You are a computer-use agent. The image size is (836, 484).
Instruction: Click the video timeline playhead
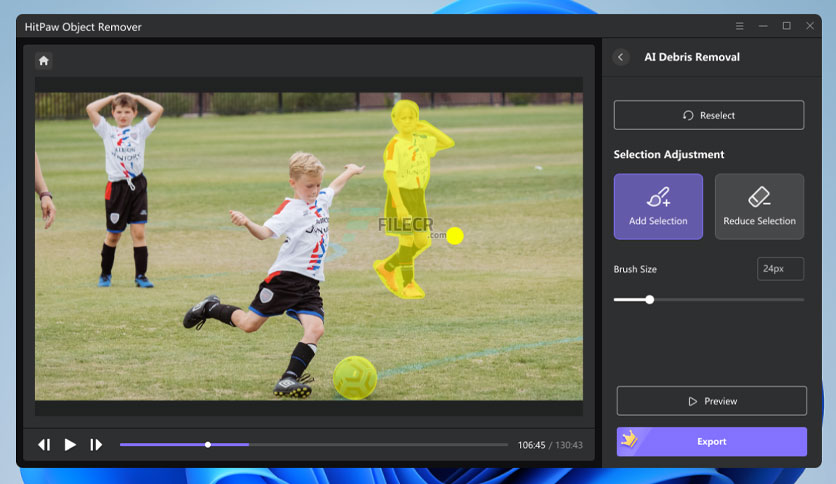208,444
